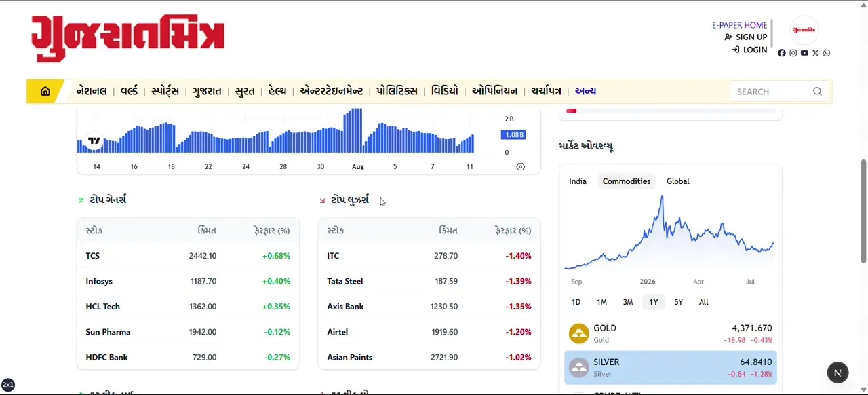
Task: Open the Facebook page icon
Action: (x=782, y=53)
